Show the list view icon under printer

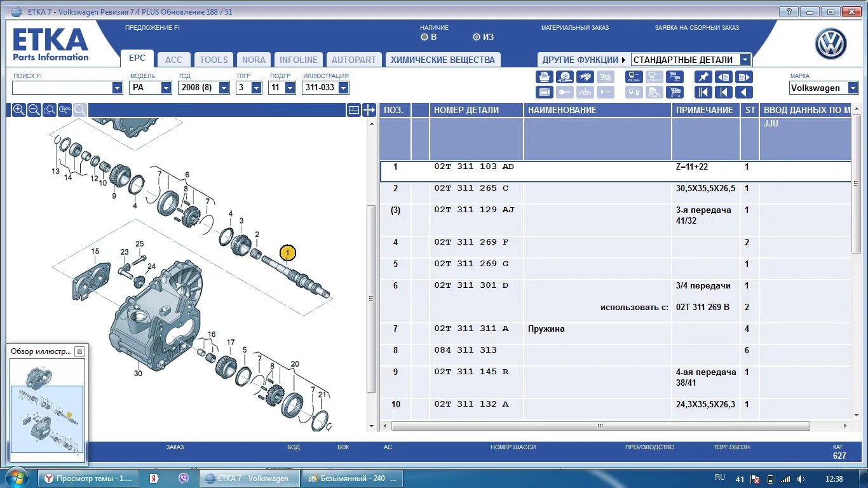point(545,92)
